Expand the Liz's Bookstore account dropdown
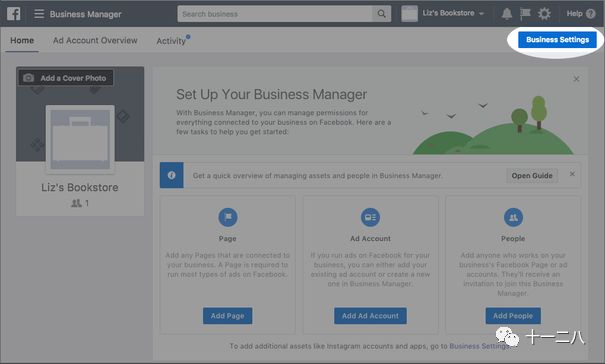The image size is (605, 364). click(481, 14)
